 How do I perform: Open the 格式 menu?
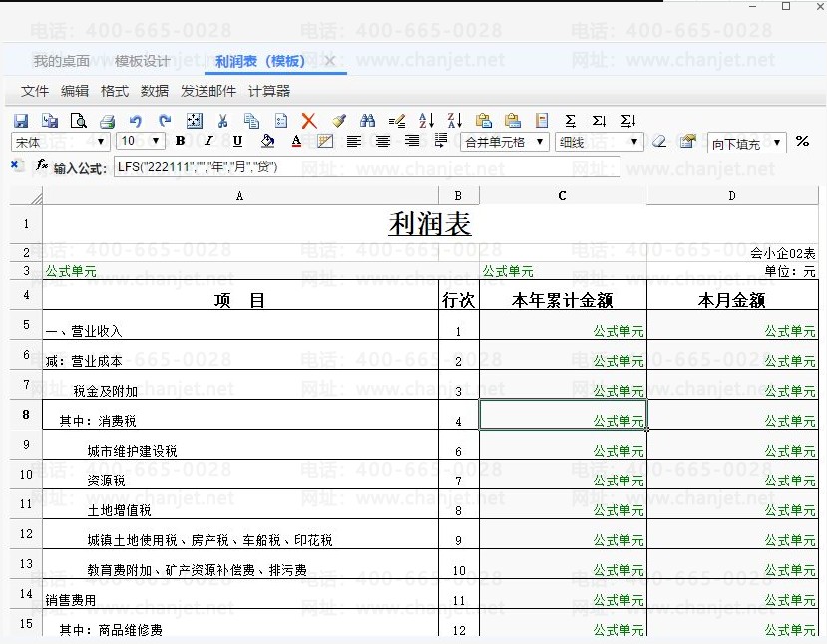[115, 91]
